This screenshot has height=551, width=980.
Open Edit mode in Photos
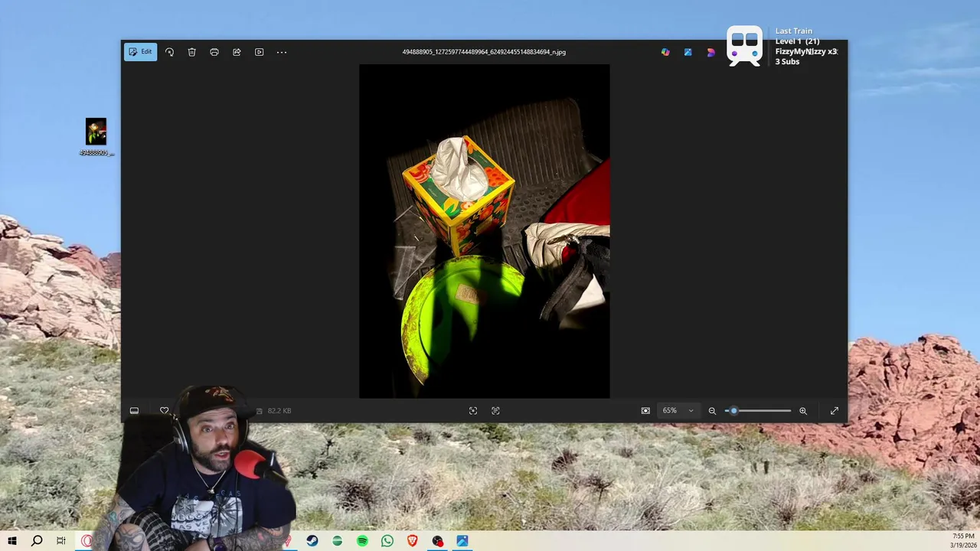140,52
